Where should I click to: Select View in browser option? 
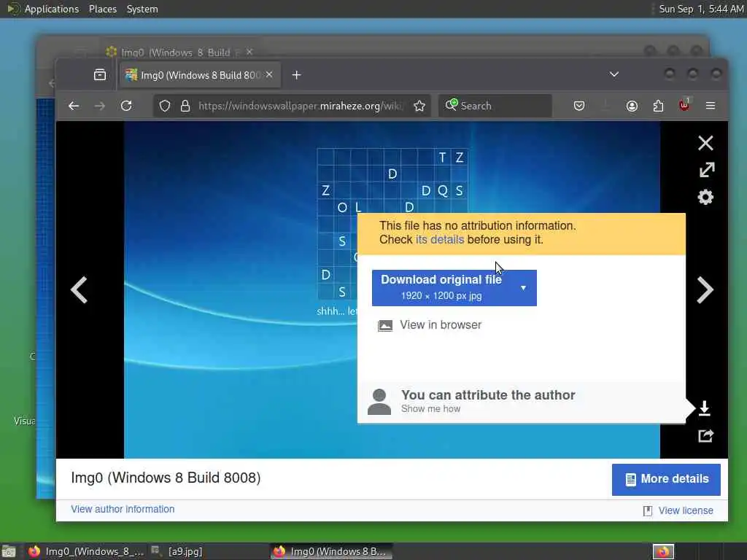coord(430,325)
